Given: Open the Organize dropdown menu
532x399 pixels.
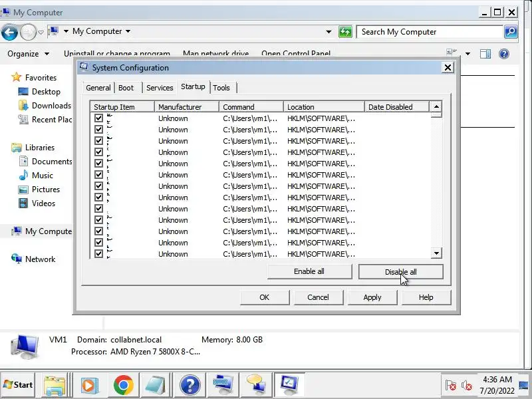Looking at the screenshot, I should (x=28, y=54).
